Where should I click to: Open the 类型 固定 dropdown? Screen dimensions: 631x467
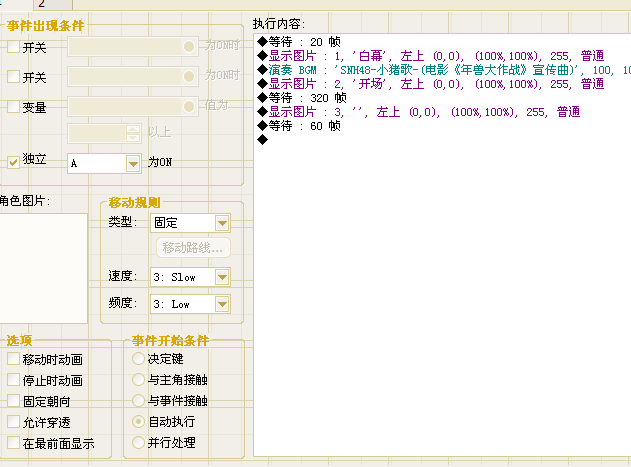coord(190,223)
